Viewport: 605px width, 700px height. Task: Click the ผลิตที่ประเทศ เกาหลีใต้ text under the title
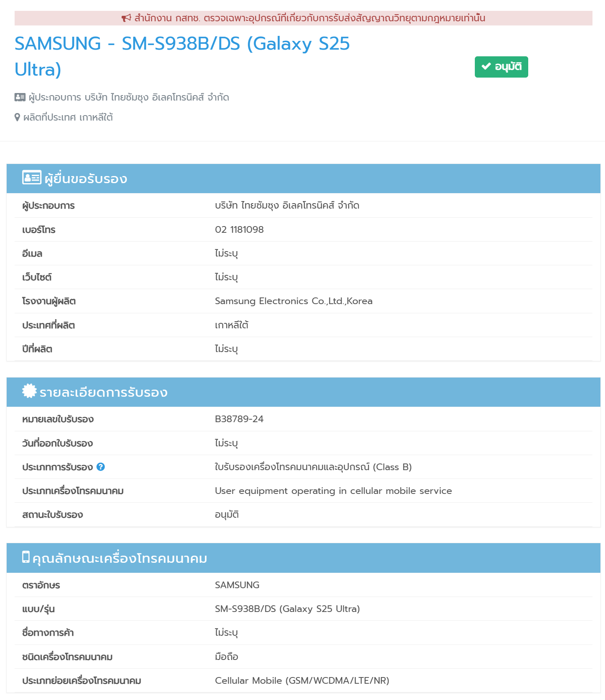(x=68, y=117)
